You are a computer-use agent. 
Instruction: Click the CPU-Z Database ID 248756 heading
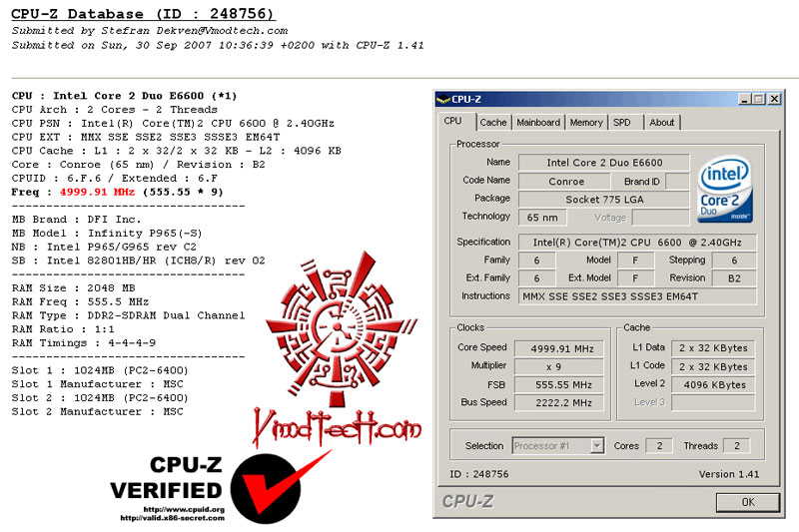tap(143, 14)
